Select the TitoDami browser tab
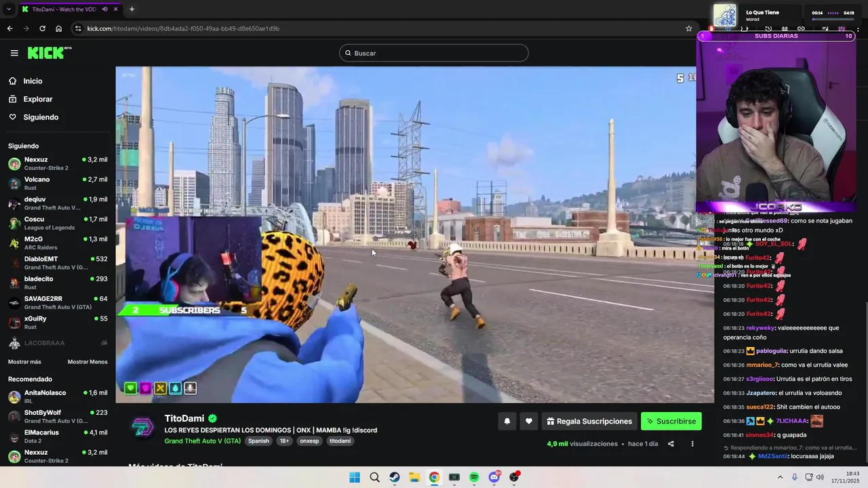The width and height of the screenshot is (868, 488). [x=69, y=9]
